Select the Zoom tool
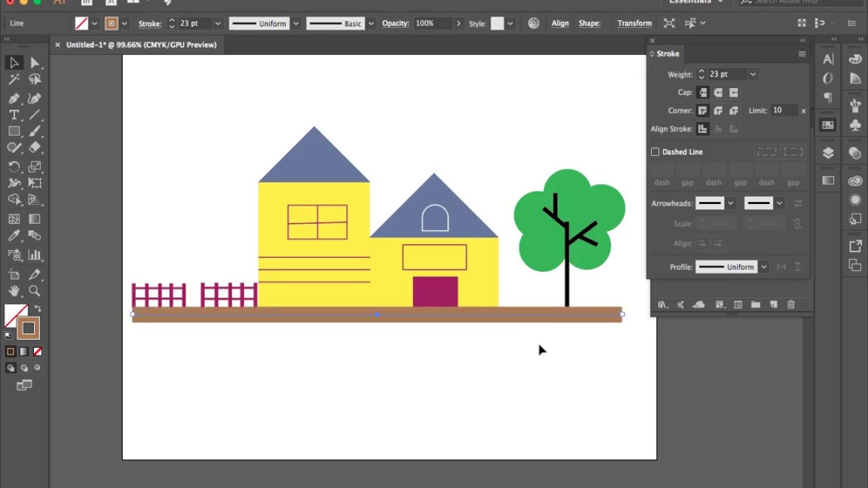Viewport: 868px width, 488px height. point(35,291)
